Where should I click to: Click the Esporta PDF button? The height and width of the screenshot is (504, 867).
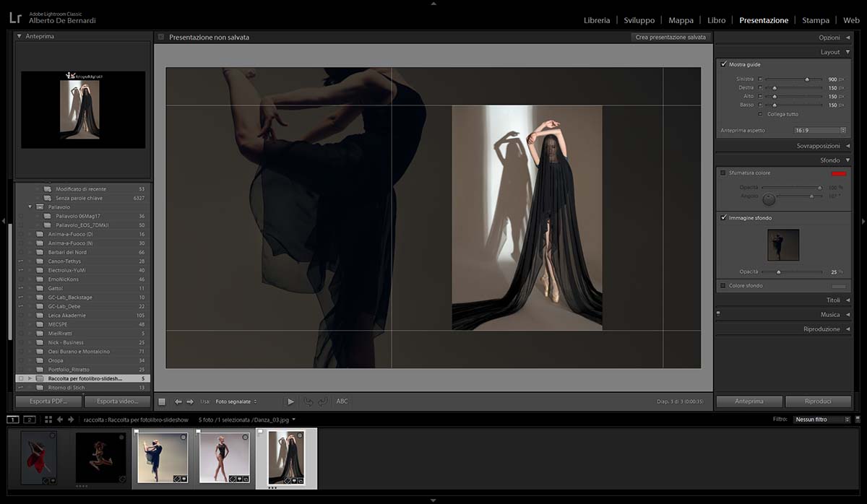[x=48, y=401]
